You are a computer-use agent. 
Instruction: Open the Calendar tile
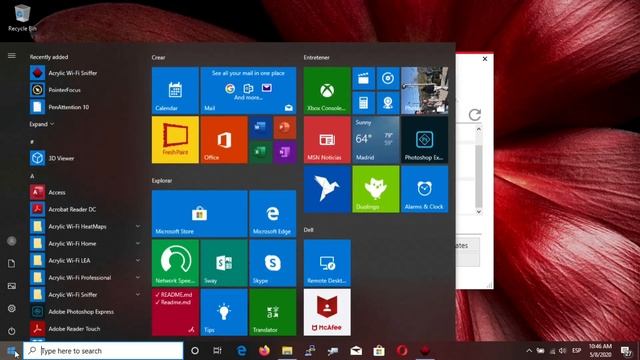[x=175, y=91]
